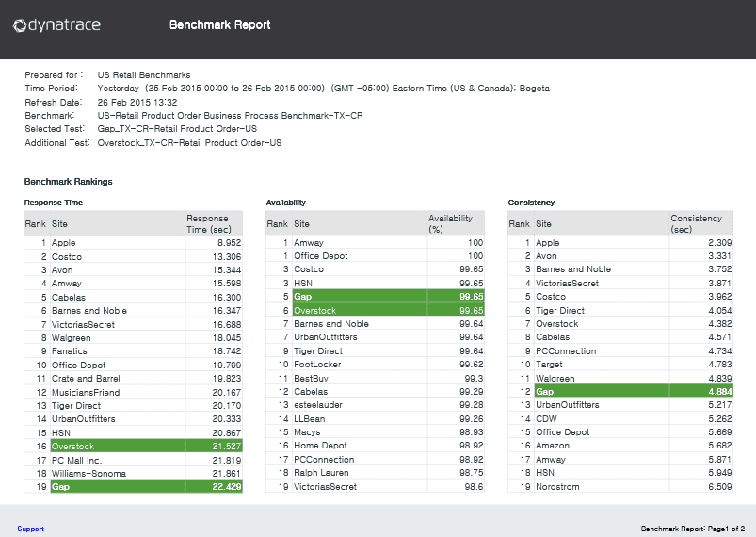Select Overstock row in Response Time table
This screenshot has width=756, height=537.
pos(133,446)
